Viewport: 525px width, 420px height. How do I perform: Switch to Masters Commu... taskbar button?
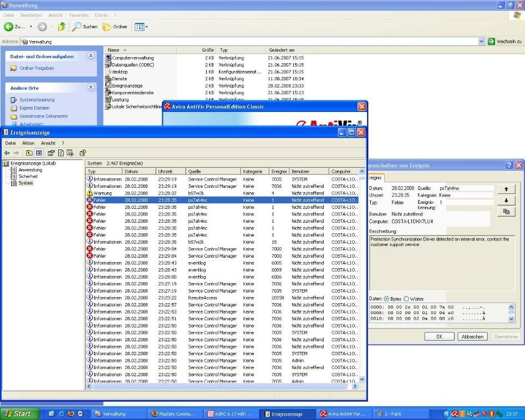174,414
